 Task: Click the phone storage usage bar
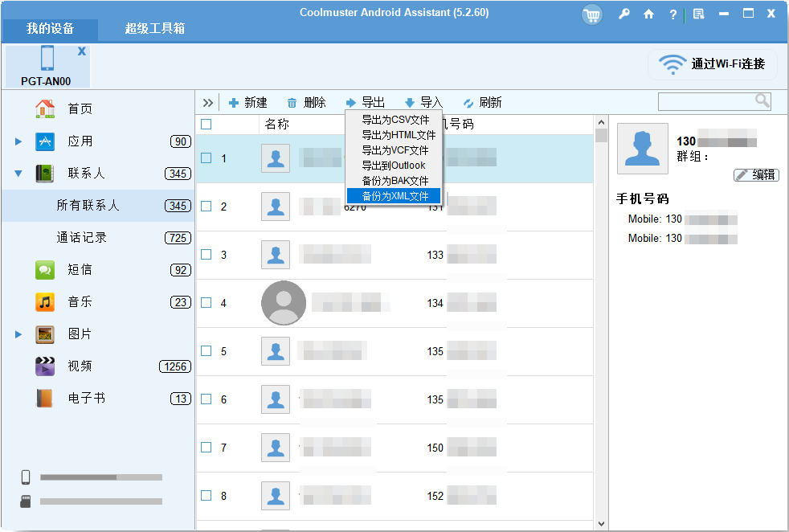tap(101, 477)
